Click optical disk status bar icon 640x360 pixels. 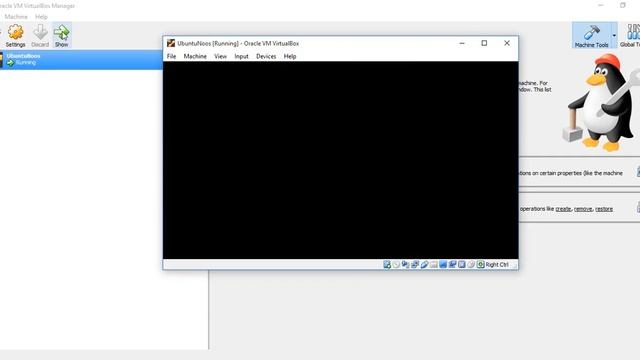pyautogui.click(x=396, y=264)
